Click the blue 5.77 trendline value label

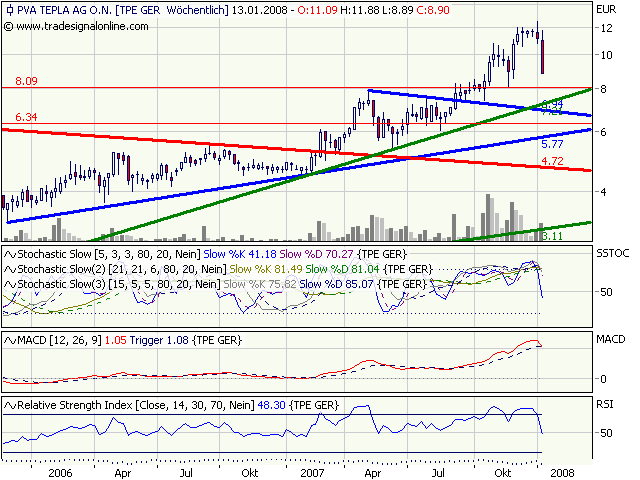pos(552,145)
